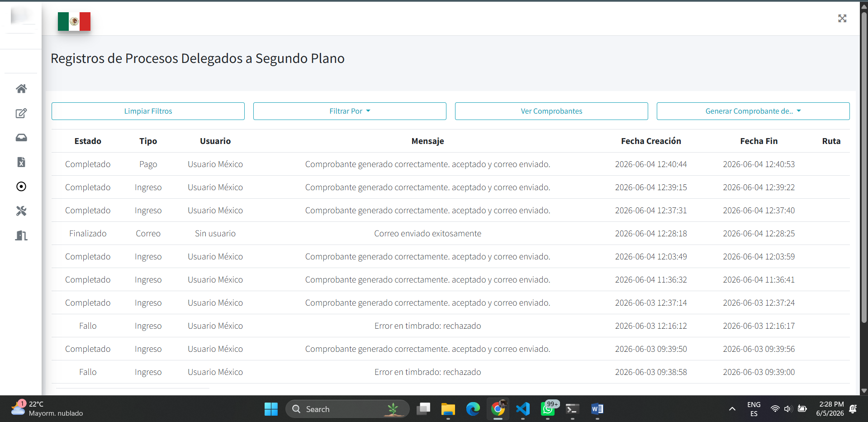868x422 pixels.
Task: Click end date 2026-06-03 12:37:24
Action: tap(759, 303)
